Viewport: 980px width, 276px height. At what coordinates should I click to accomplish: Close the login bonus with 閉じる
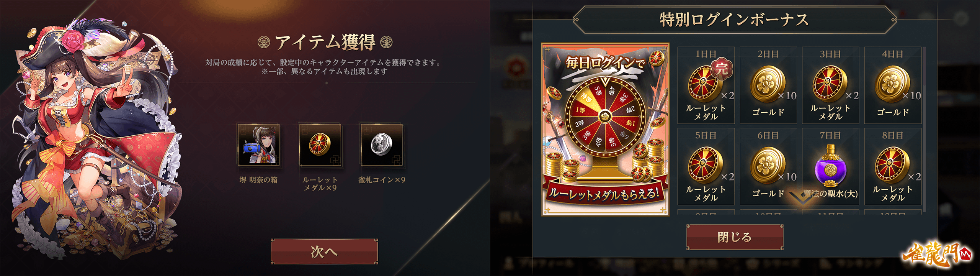tap(735, 237)
